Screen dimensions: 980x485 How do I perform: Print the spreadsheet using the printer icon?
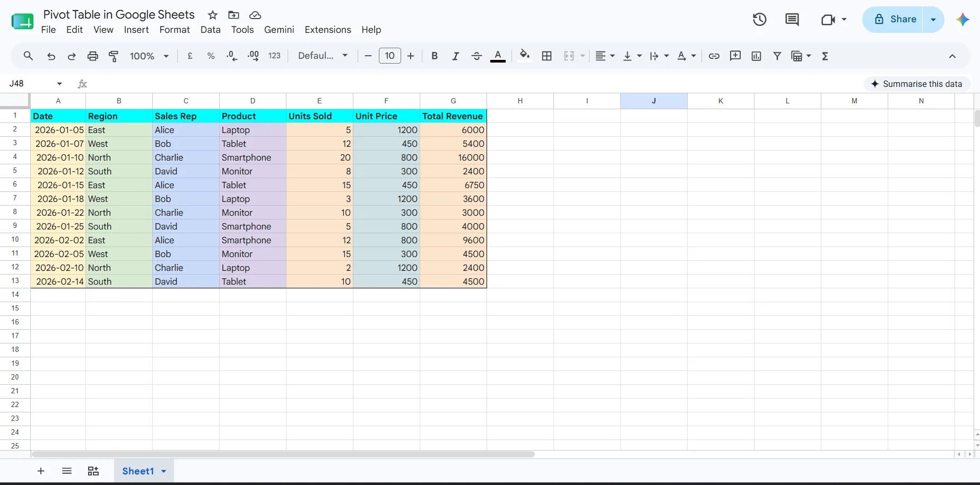(x=93, y=56)
